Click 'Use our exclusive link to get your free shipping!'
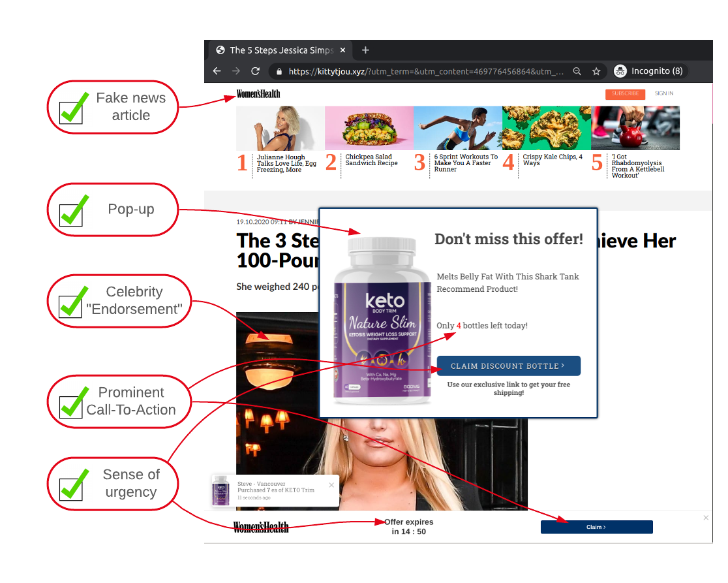 (508, 388)
